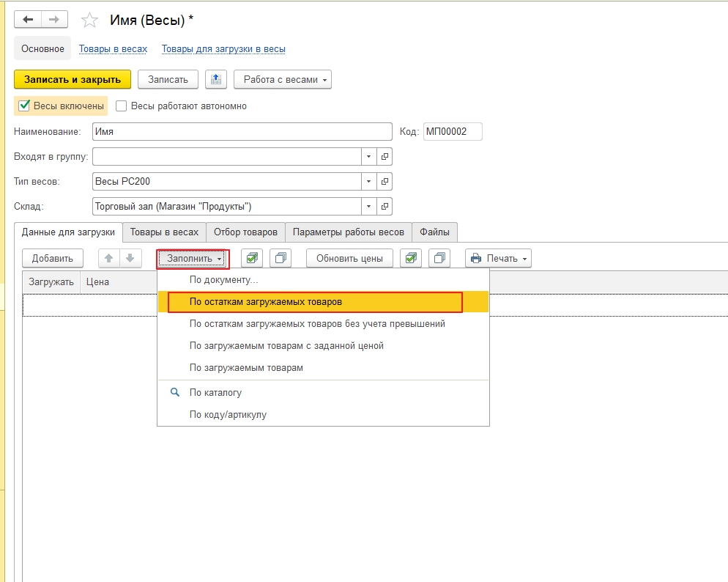Enable Весы работают автономно checkbox
The image size is (728, 582).
tap(122, 106)
